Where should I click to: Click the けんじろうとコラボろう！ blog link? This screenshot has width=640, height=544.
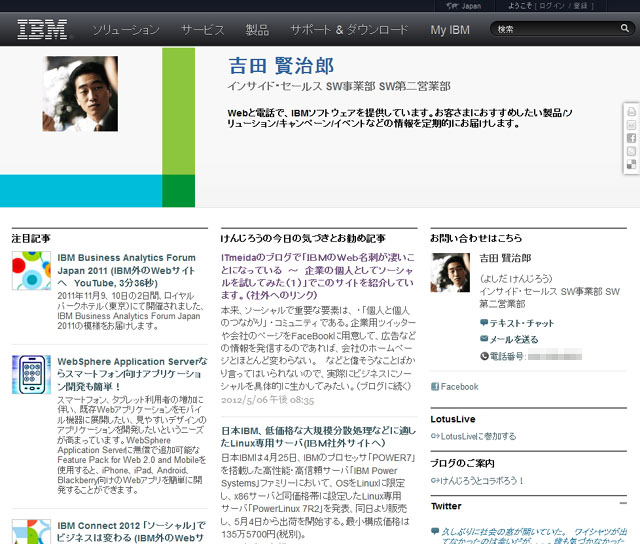coord(482,481)
